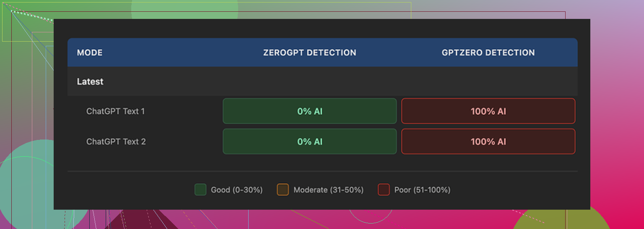This screenshot has height=229, width=644.
Task: Collapse the Latest group row
Action: click(x=90, y=82)
